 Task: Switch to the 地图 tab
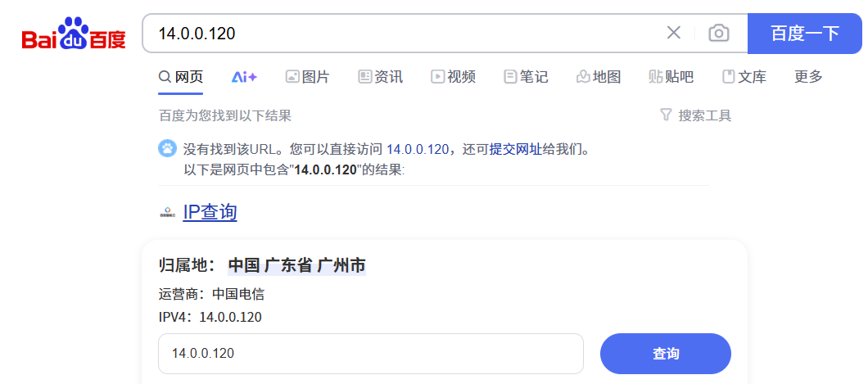tap(599, 77)
